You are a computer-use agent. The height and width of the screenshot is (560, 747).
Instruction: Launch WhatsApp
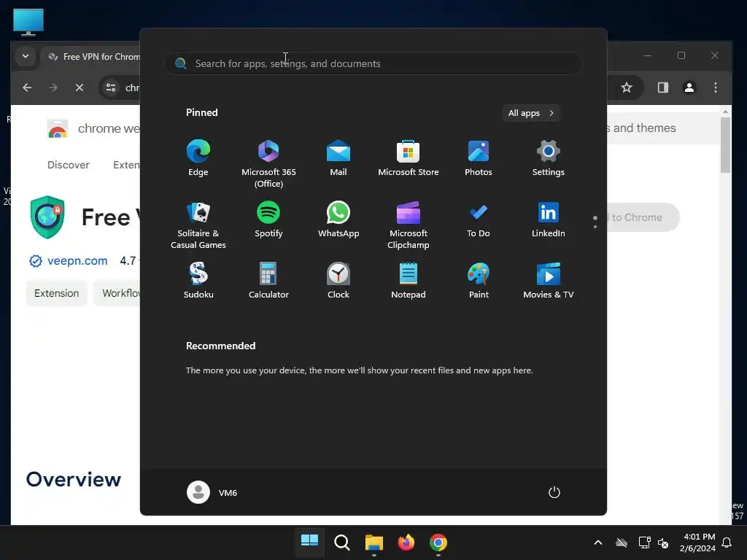tap(338, 219)
